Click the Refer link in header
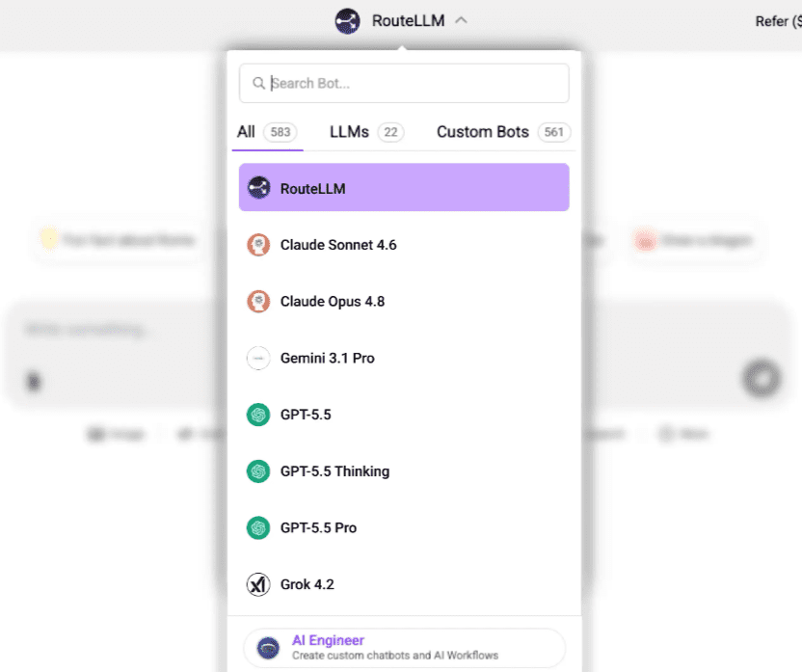Screen dimensions: 802x672 coord(778,21)
